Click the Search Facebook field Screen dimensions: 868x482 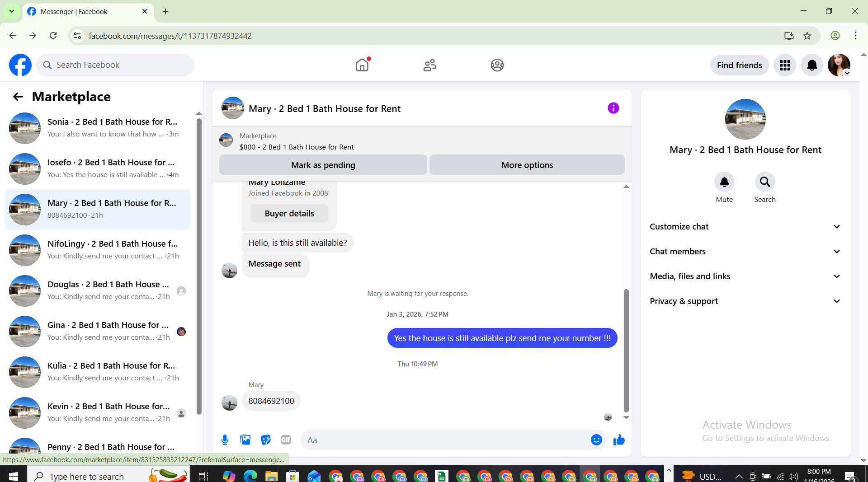(115, 65)
